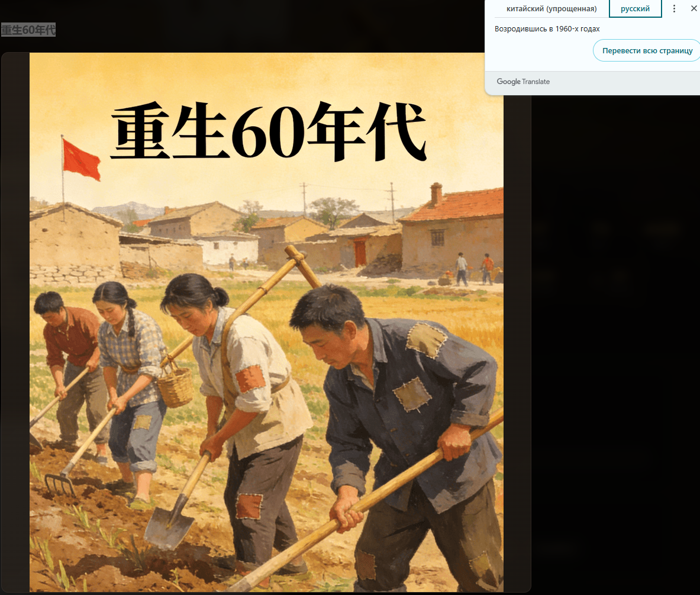Click the orange armband patch on white sleeve
Viewport: 700px width, 595px height.
(x=251, y=379)
